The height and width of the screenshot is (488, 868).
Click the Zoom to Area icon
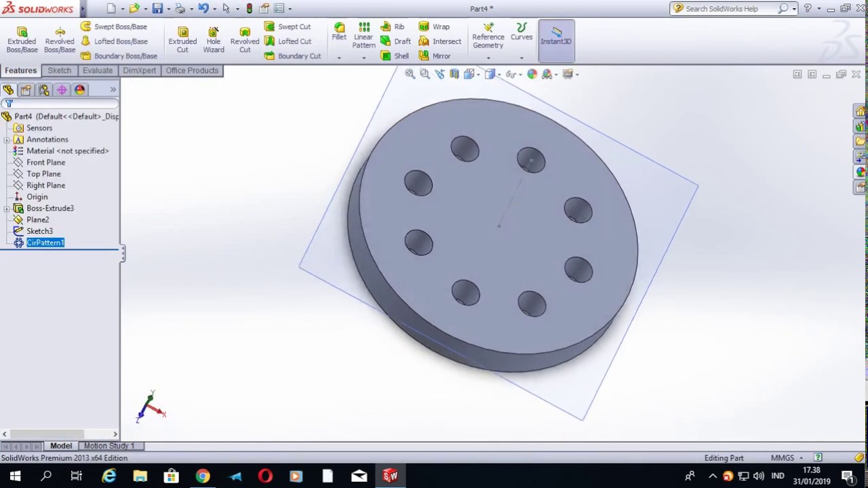click(x=425, y=74)
